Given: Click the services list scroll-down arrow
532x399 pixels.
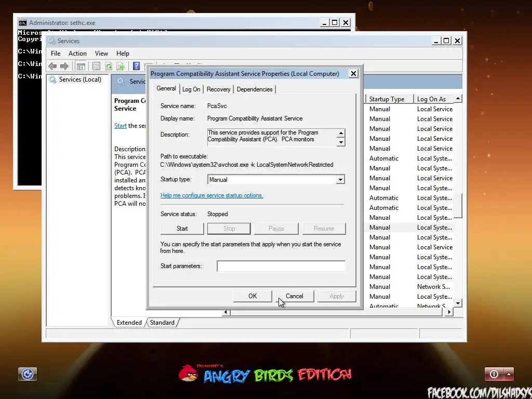Looking at the screenshot, I should point(458,303).
